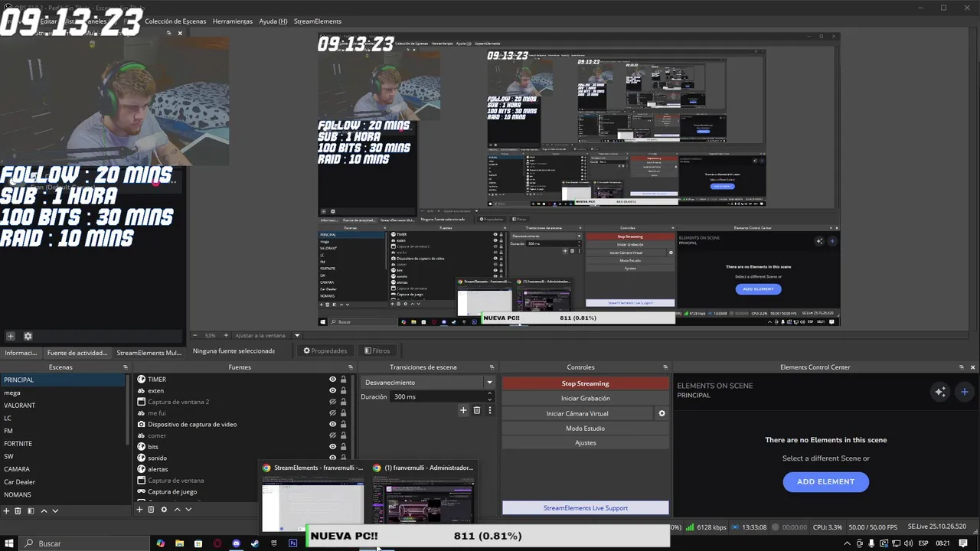Open Steam from the taskbar
980x551 pixels.
[255, 543]
